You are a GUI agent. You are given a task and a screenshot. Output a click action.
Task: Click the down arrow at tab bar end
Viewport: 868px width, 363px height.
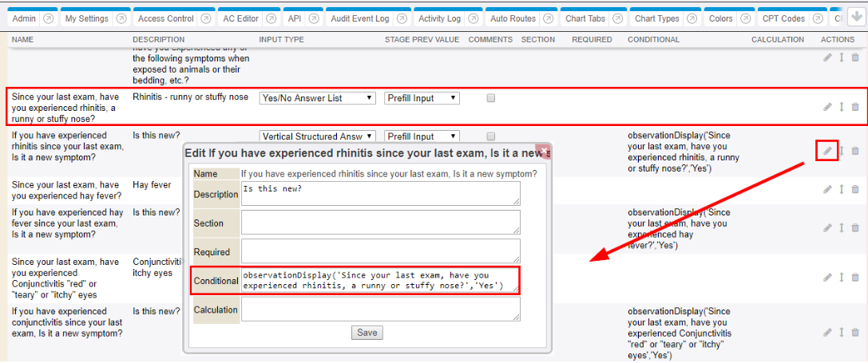coord(856,18)
